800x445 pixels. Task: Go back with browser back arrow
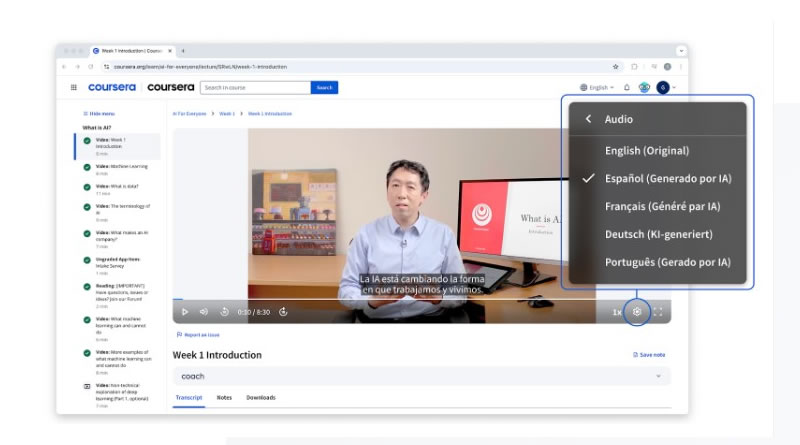(64, 67)
